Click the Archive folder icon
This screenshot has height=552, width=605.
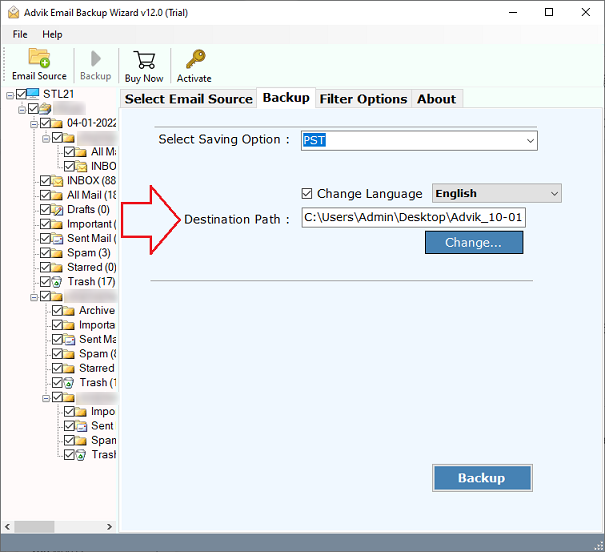69,311
